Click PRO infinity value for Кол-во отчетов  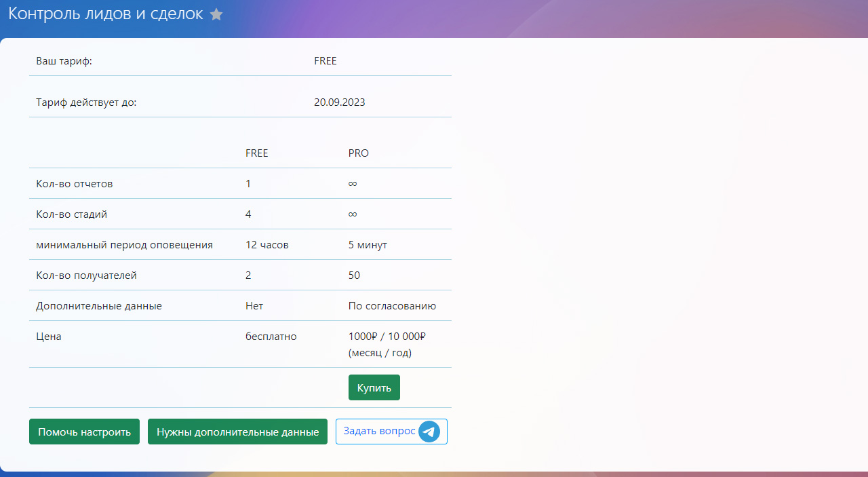[353, 184]
